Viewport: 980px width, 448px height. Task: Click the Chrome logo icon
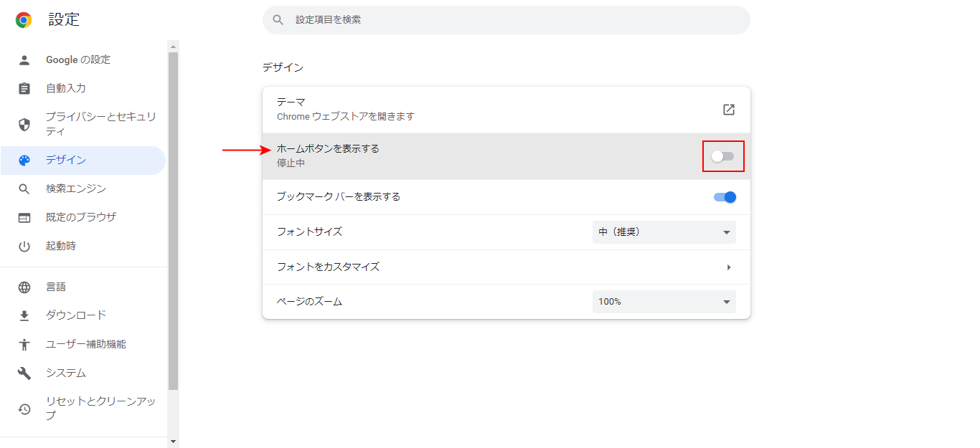click(x=24, y=20)
